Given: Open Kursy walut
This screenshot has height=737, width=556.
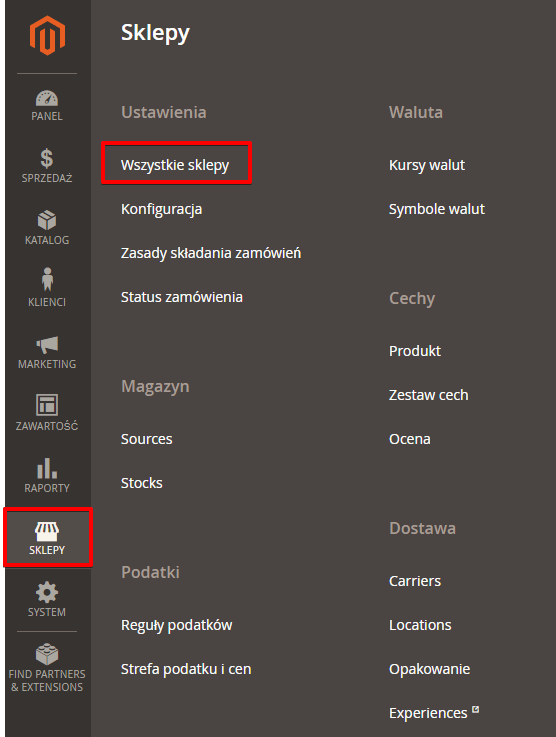Looking at the screenshot, I should (427, 165).
